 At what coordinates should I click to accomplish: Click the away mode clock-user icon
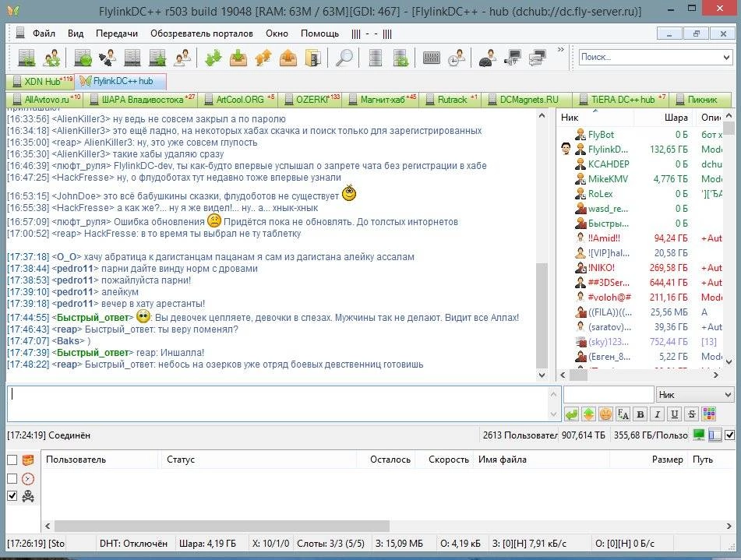tap(457, 58)
